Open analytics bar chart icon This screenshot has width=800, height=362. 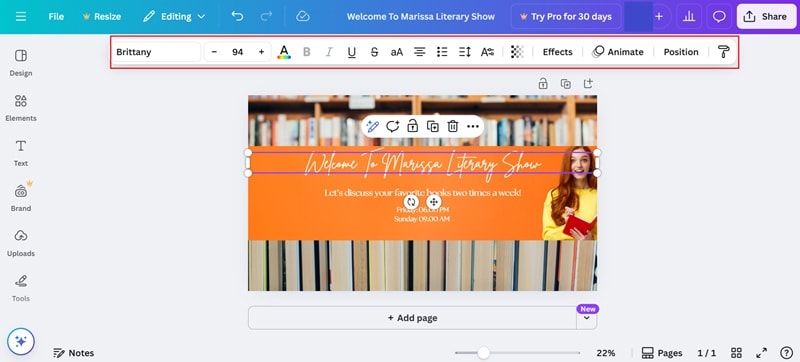point(689,16)
